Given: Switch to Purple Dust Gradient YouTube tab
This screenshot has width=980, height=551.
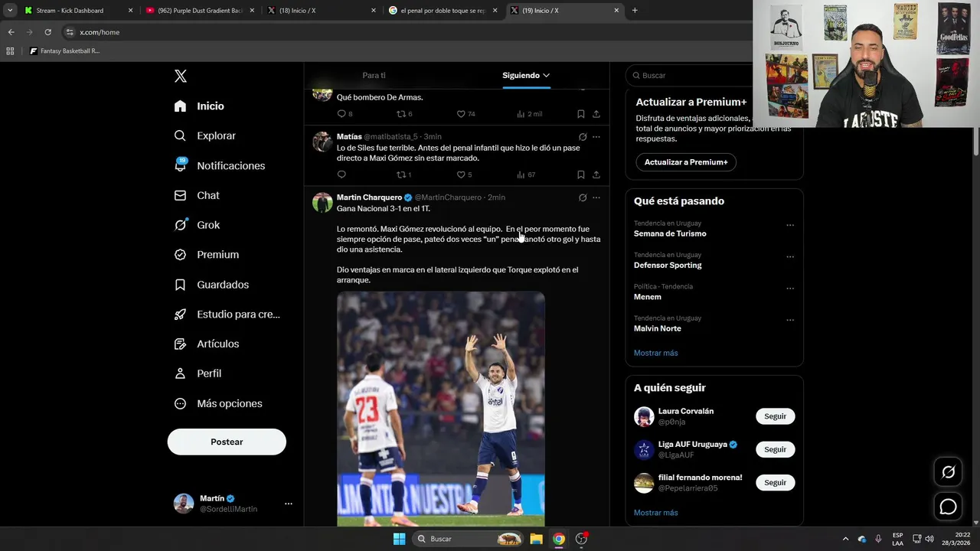Looking at the screenshot, I should tap(200, 11).
